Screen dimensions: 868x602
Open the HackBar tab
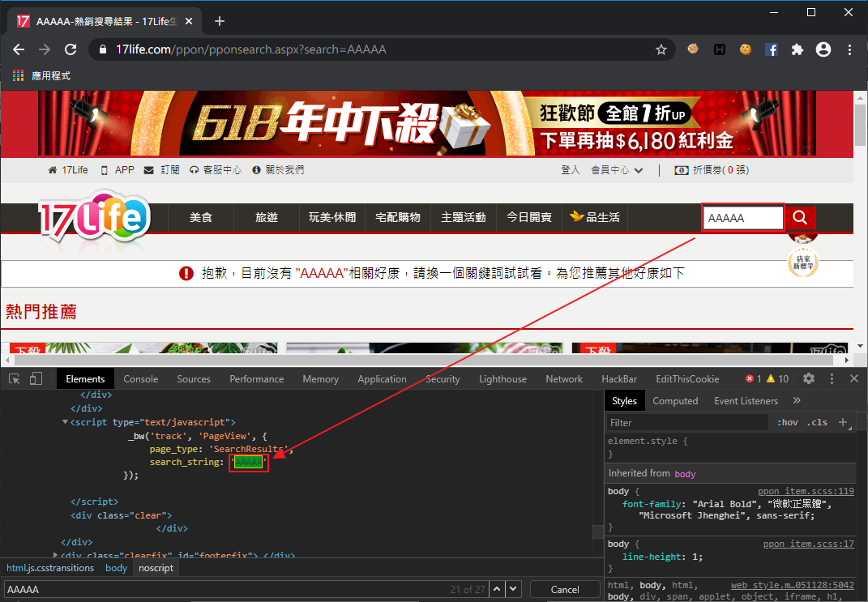(619, 379)
